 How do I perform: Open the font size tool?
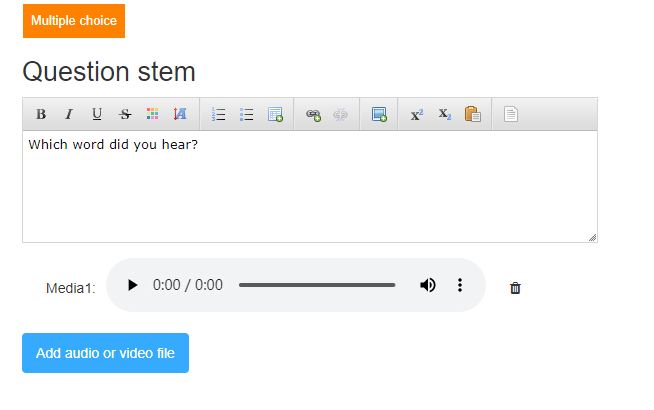pyautogui.click(x=180, y=114)
